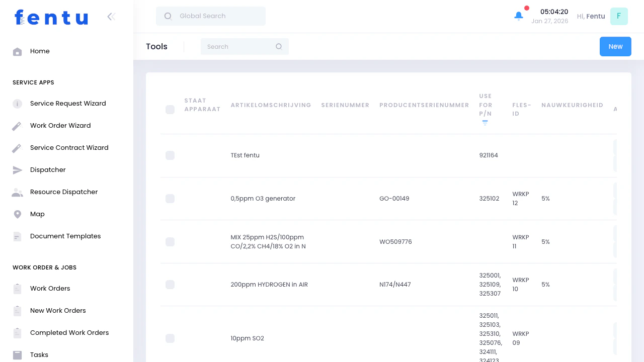Check the row for TEst fentu
Viewport: 644px width, 362px height.
[x=170, y=155]
